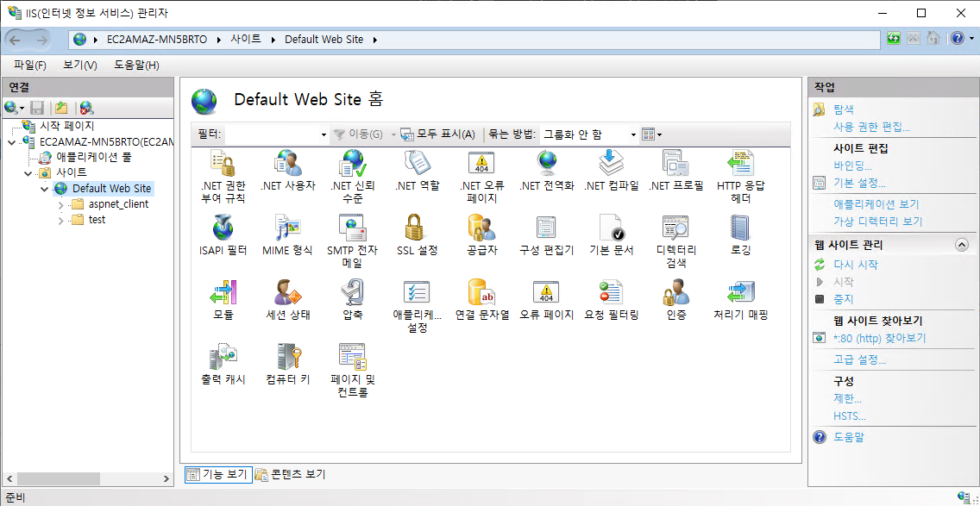Collapse the 웹 사이트 관리 section
Viewport: 980px width, 506px height.
(962, 245)
